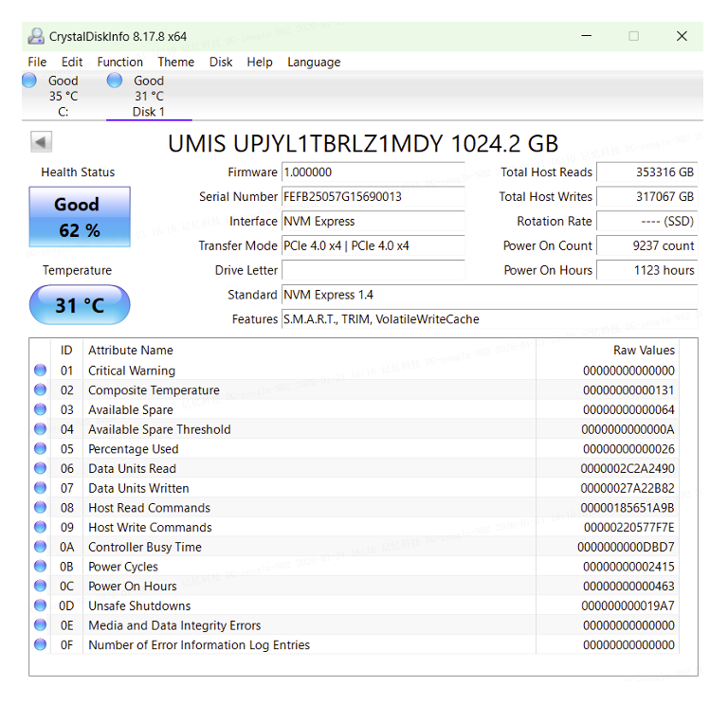Click the Unsafe Shutdowns status orb

41,606
